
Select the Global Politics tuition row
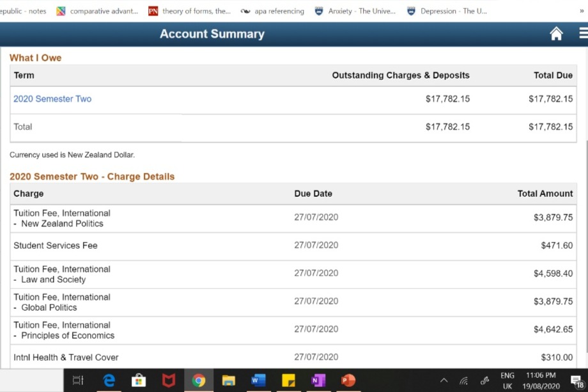click(x=293, y=302)
